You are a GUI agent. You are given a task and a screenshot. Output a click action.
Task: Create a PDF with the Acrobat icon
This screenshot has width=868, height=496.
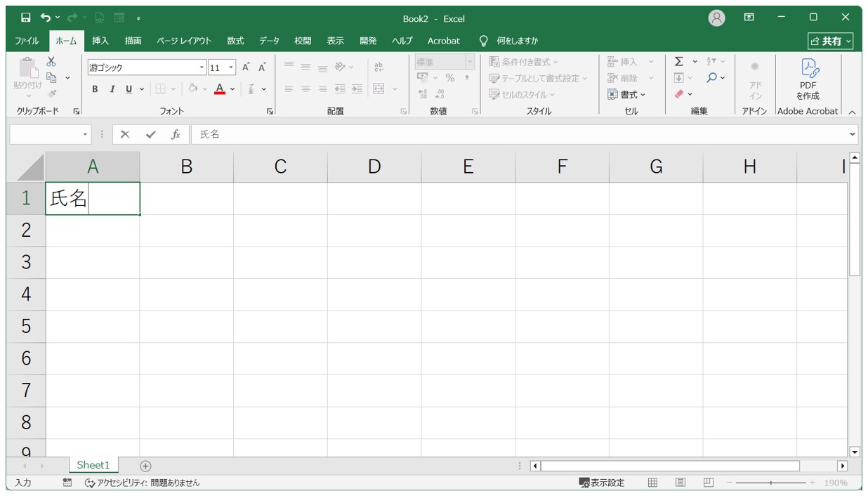(x=808, y=79)
